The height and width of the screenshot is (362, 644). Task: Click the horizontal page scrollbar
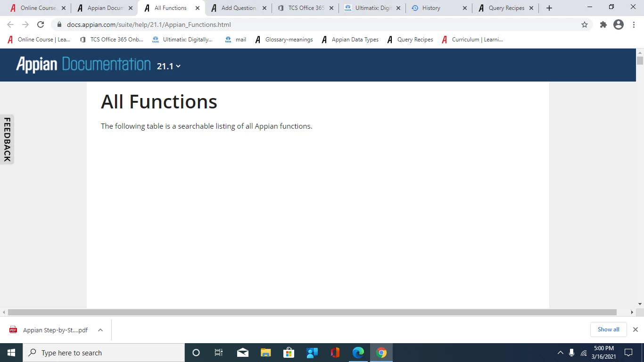click(312, 312)
